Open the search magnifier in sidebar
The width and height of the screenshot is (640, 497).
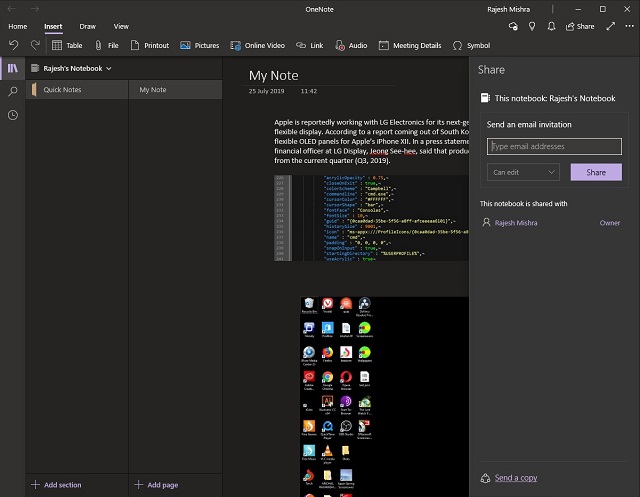pyautogui.click(x=13, y=91)
